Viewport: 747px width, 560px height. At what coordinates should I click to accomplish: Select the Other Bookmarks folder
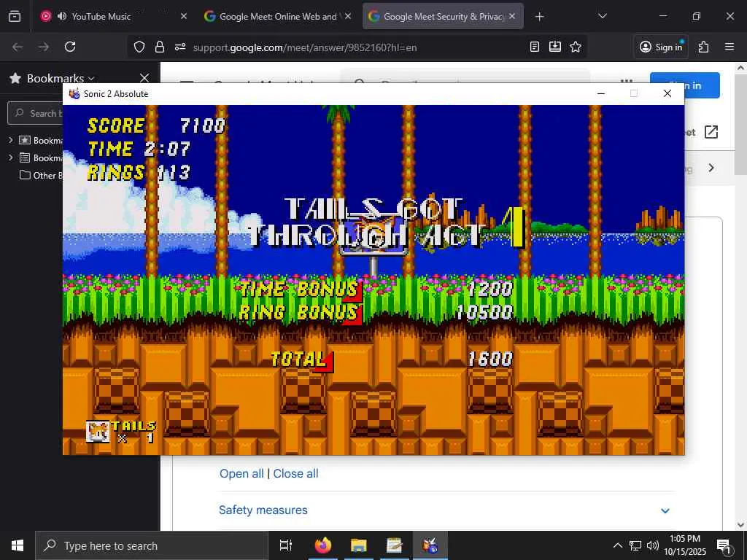(41, 175)
